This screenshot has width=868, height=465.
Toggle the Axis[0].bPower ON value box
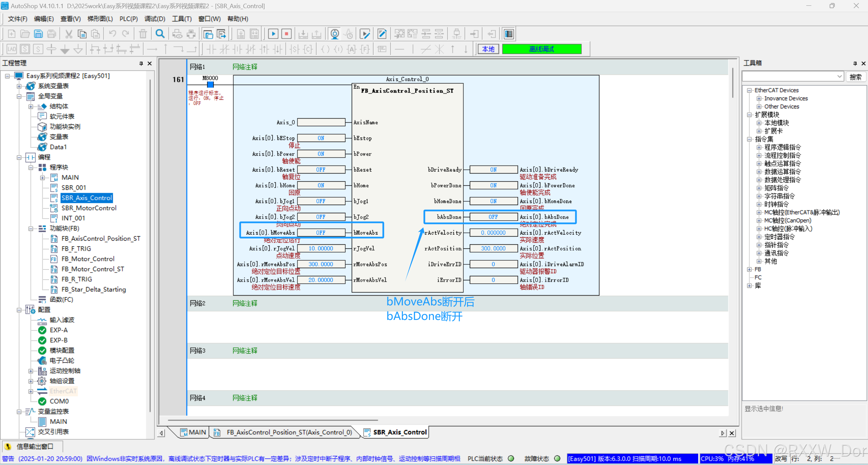pos(321,154)
